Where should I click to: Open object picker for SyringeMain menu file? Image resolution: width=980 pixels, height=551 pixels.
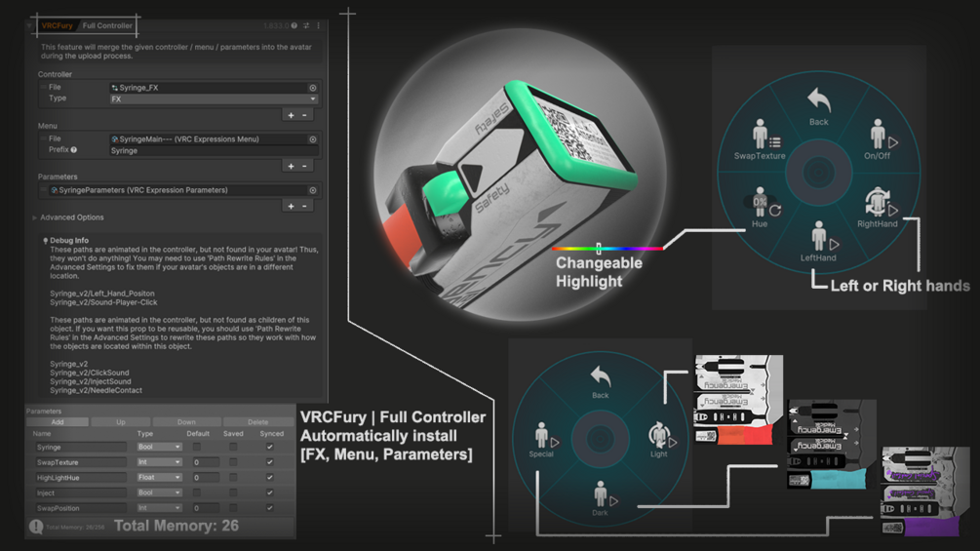[312, 139]
